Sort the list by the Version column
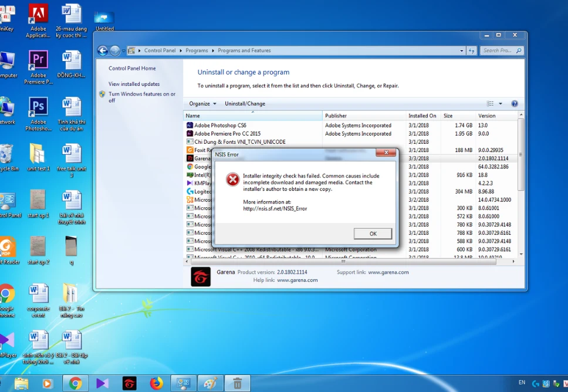This screenshot has height=392, width=568. click(496, 116)
